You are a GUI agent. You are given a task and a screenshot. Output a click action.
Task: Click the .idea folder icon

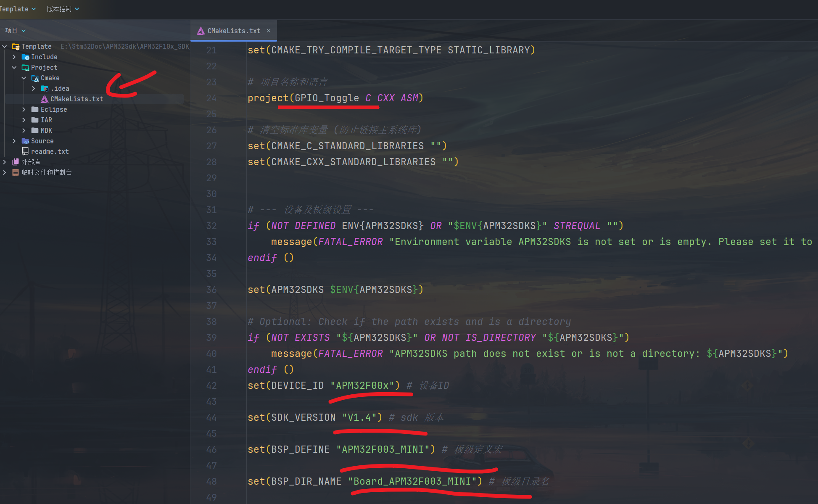tap(45, 89)
